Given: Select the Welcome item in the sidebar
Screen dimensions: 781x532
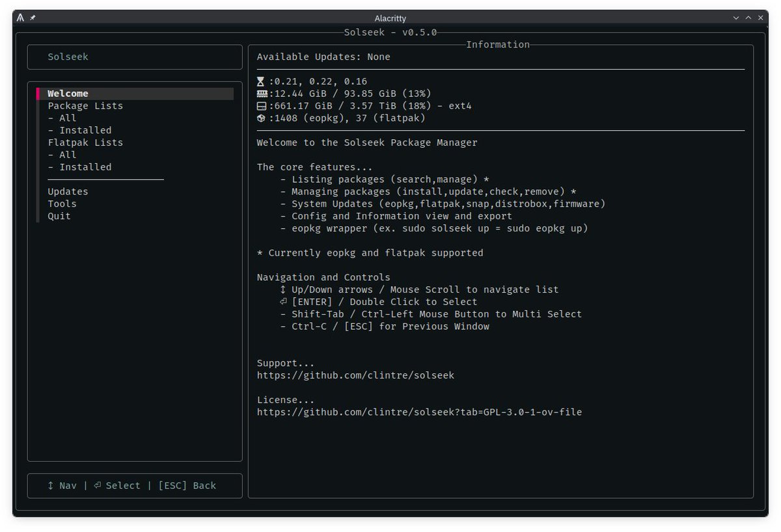Looking at the screenshot, I should 68,93.
